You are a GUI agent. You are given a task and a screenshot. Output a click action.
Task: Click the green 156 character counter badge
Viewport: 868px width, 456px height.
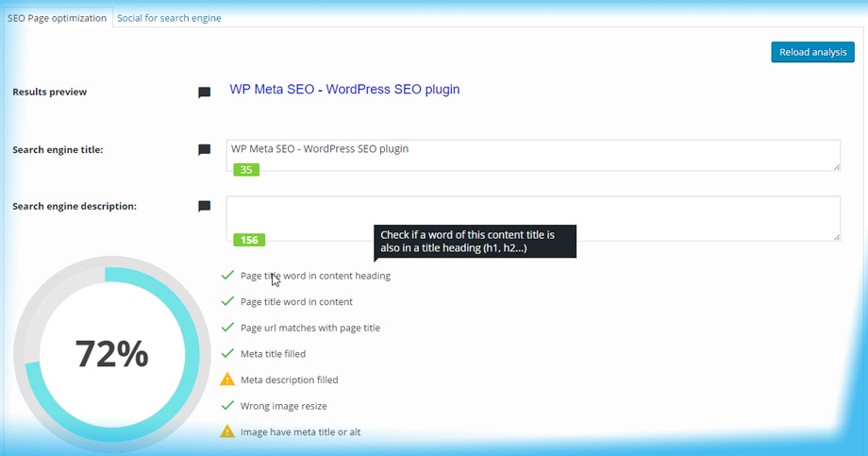[x=249, y=240]
